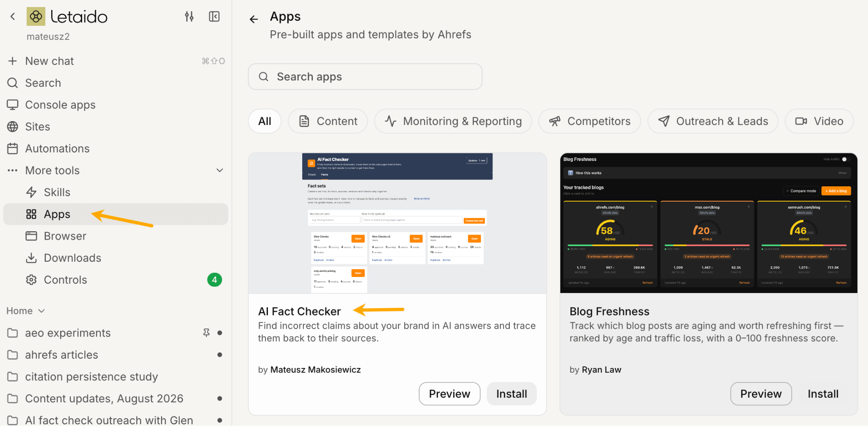The image size is (868, 426).
Task: Open the aeo experiments folder
Action: point(116,333)
